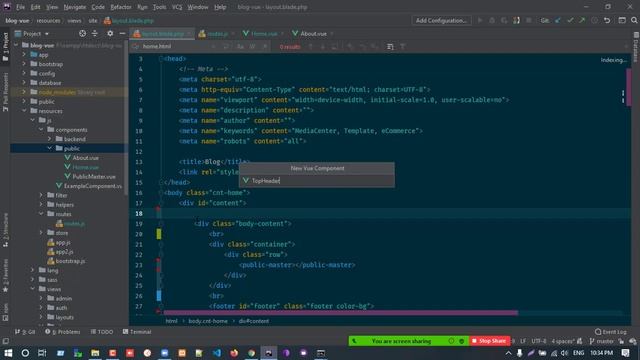Open the File menu
Image resolution: width=640 pixels, height=360 pixels.
[20, 7]
